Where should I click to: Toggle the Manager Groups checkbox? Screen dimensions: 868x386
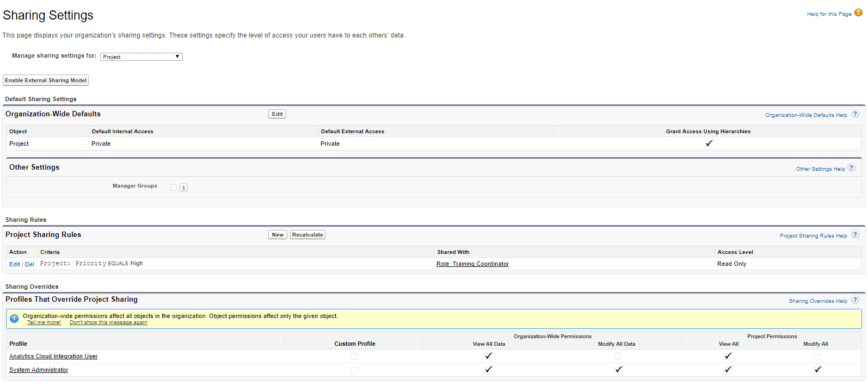pos(174,188)
